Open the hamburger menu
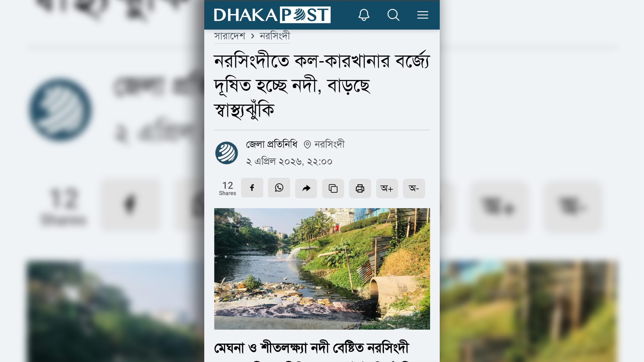 (423, 15)
